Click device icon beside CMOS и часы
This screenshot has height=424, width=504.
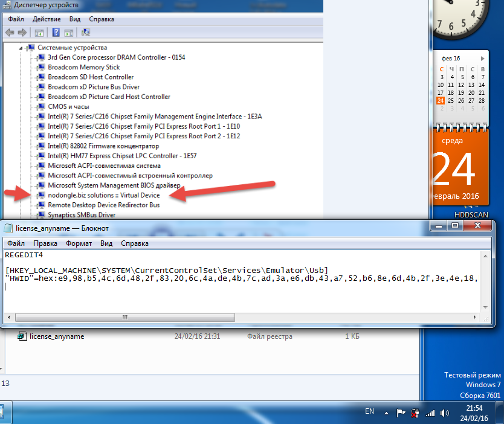[41, 107]
